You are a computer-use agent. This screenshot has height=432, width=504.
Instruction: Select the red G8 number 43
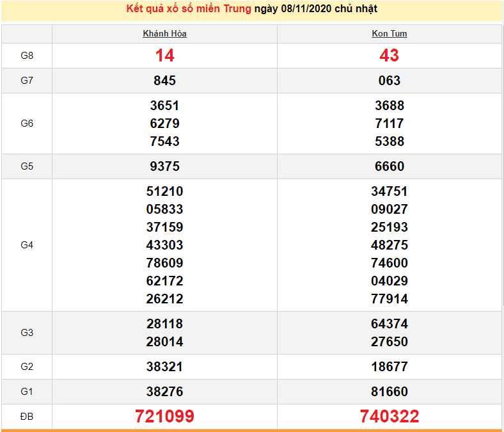pyautogui.click(x=389, y=56)
